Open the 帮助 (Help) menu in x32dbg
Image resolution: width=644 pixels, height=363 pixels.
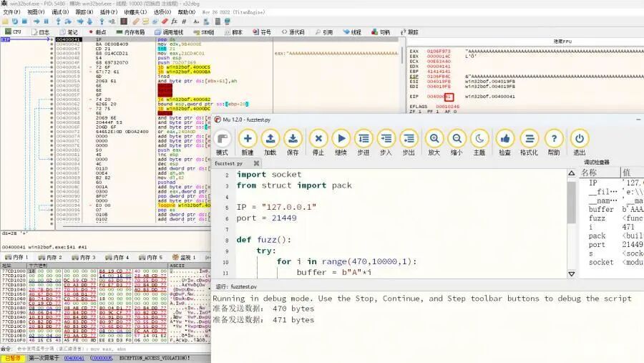[187, 12]
